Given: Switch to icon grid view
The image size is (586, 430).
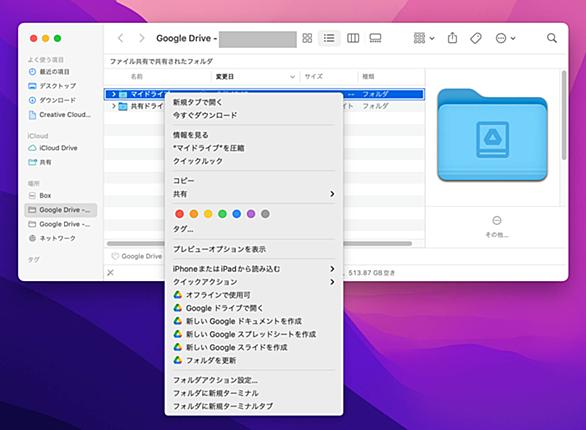Looking at the screenshot, I should click(307, 38).
